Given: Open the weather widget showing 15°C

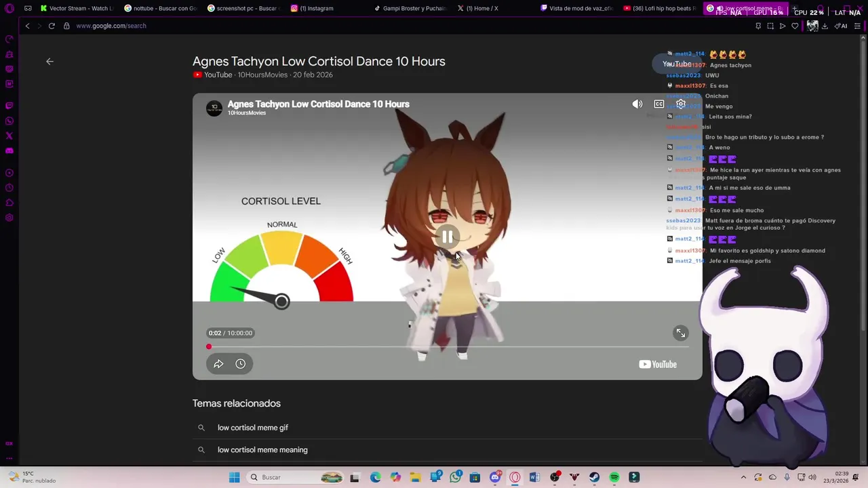Looking at the screenshot, I should 31,477.
